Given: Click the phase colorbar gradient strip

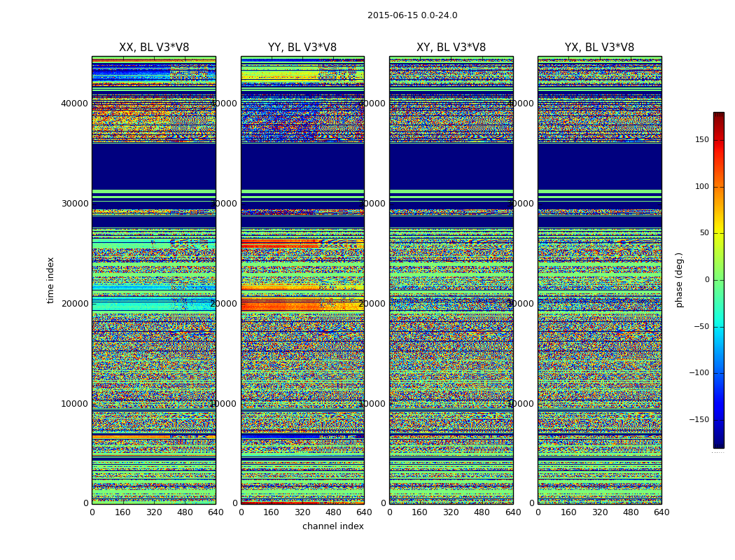Looking at the screenshot, I should 719,280.
